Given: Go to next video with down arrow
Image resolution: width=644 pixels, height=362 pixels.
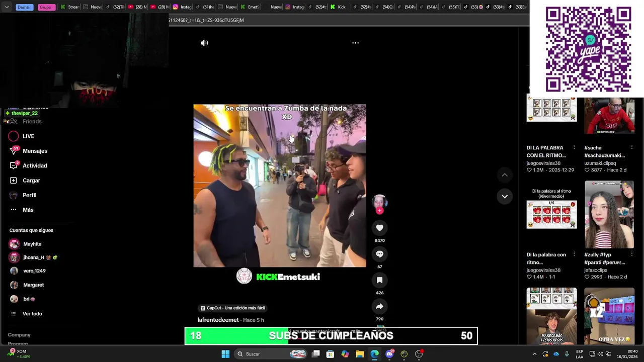Looking at the screenshot, I should [x=505, y=196].
